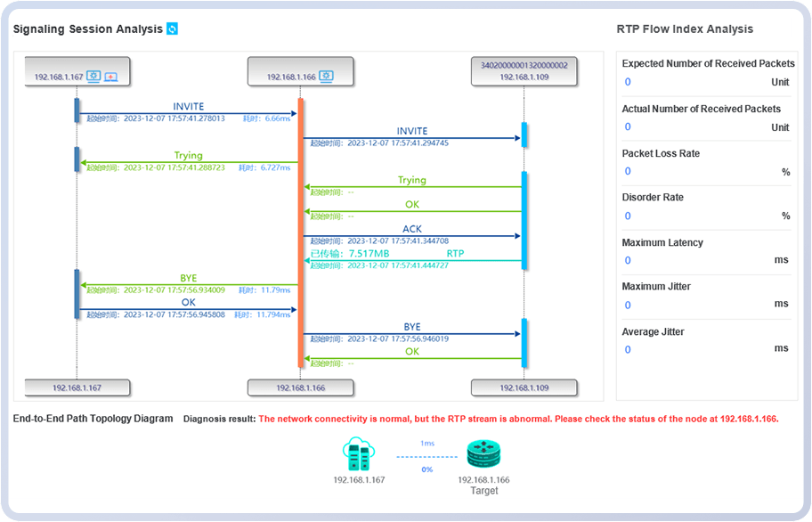Select the Average Jitter value

click(x=628, y=349)
